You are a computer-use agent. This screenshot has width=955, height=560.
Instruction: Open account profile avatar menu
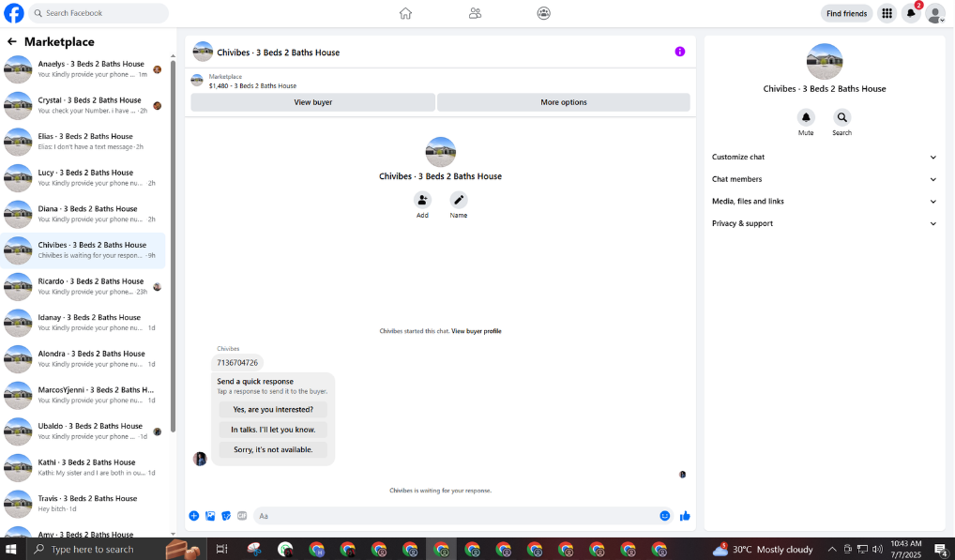935,13
